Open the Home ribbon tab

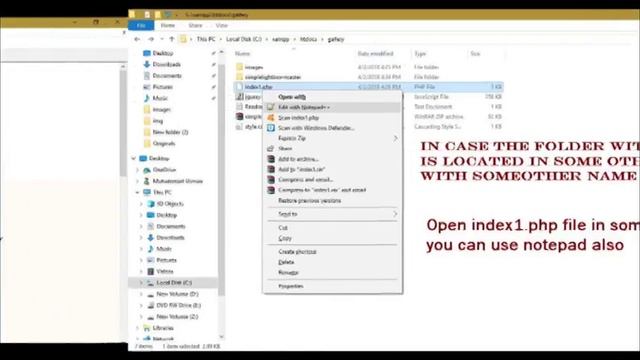coord(168,25)
